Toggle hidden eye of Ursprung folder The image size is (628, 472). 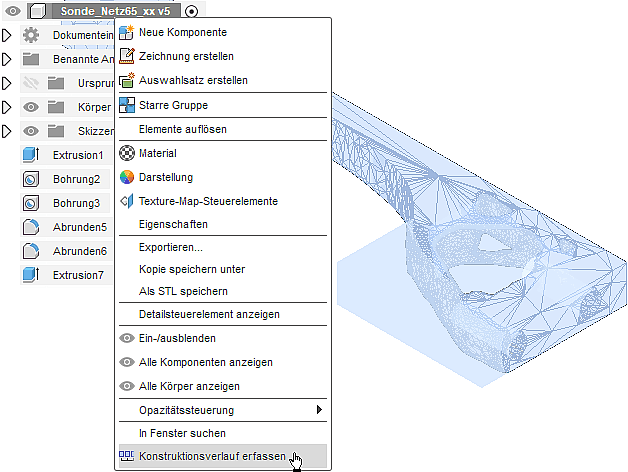(31, 83)
